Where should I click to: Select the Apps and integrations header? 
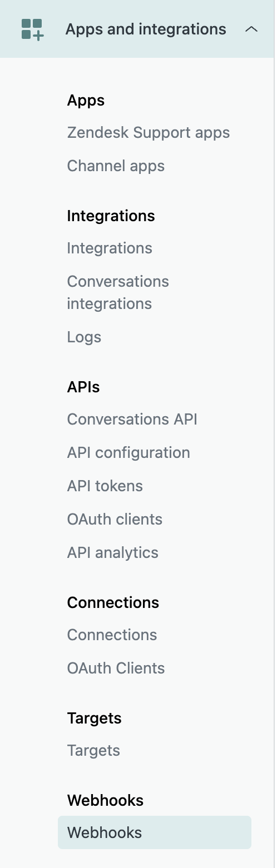click(137, 29)
